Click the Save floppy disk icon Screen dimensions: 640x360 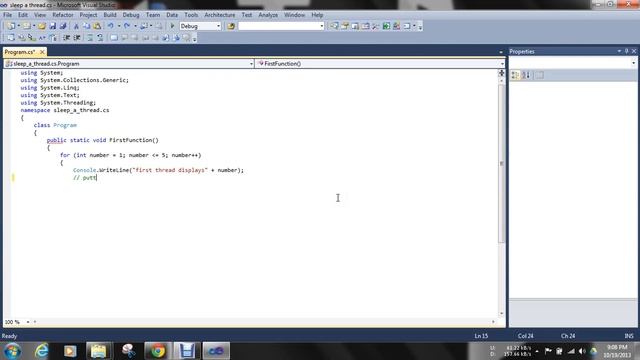53,26
